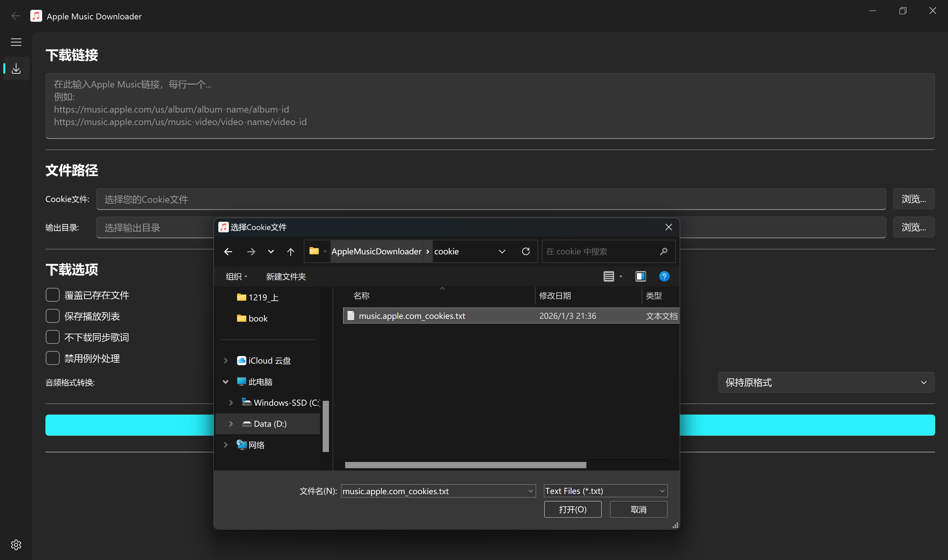Image resolution: width=948 pixels, height=560 pixels.
Task: Click the dialog's back arrow
Action: coord(228,251)
